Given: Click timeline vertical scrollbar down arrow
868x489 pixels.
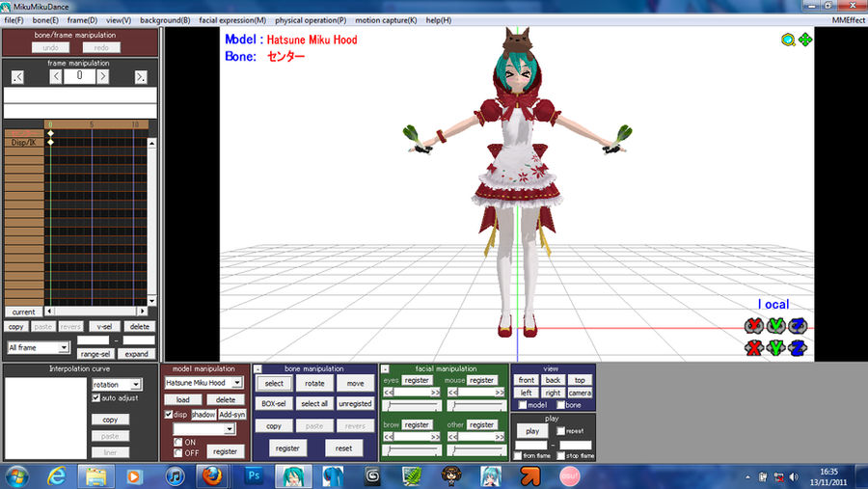Looking at the screenshot, I should [x=151, y=301].
